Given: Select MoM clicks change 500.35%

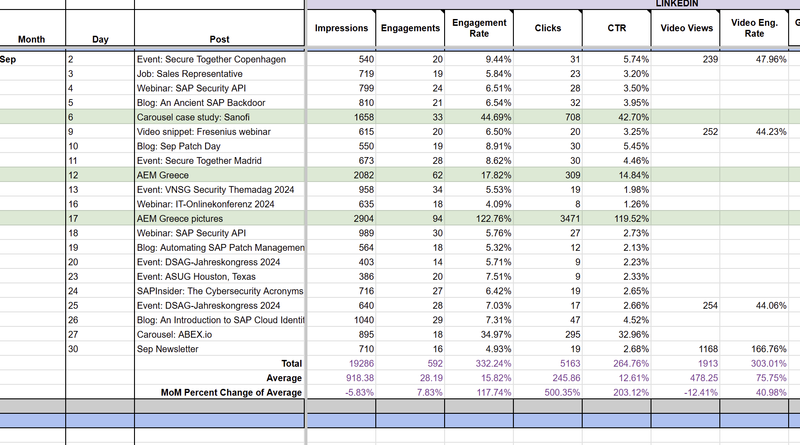Looking at the screenshot, I should coord(548,392).
